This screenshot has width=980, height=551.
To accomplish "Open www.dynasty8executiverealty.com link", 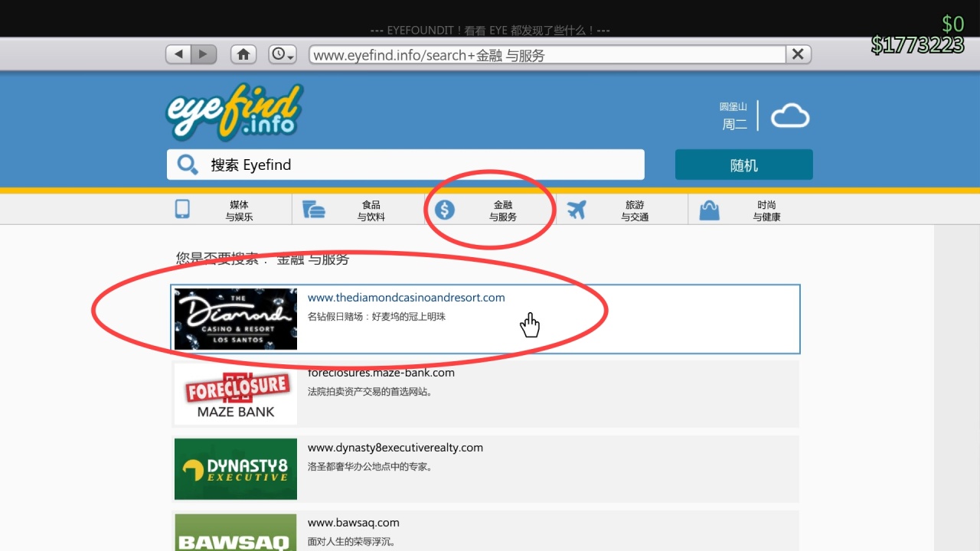I will (395, 448).
